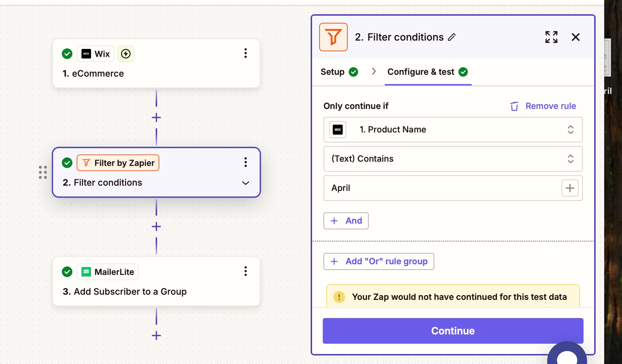Collapse the Filter conditions step chevron
The image size is (622, 364).
coord(245,183)
